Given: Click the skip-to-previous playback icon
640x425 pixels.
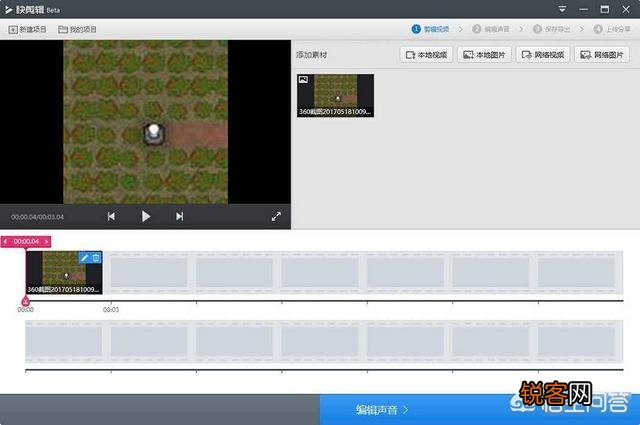Looking at the screenshot, I should 111,216.
